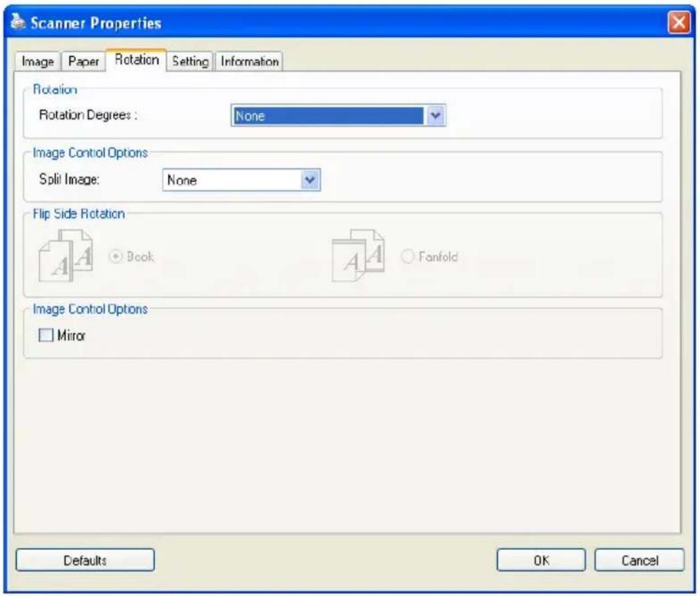This screenshot has height=596, width=700.
Task: Click the Cancel button
Action: [x=639, y=561]
